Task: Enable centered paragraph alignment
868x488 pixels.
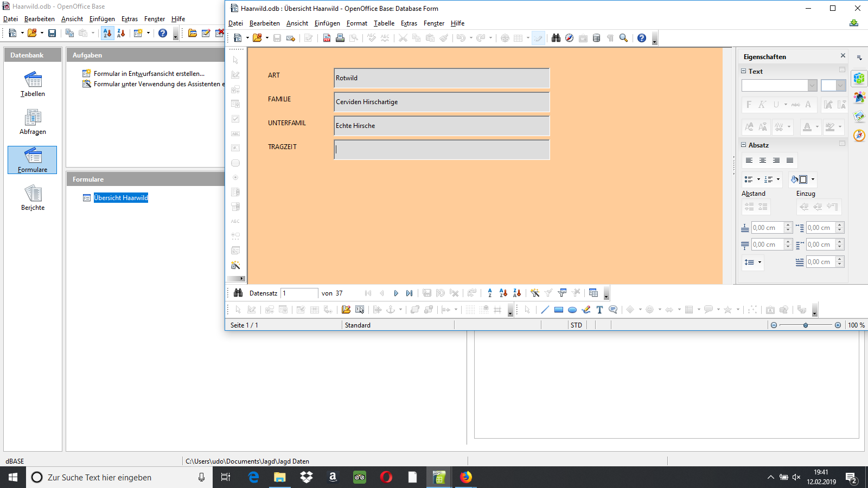Action: pos(763,160)
